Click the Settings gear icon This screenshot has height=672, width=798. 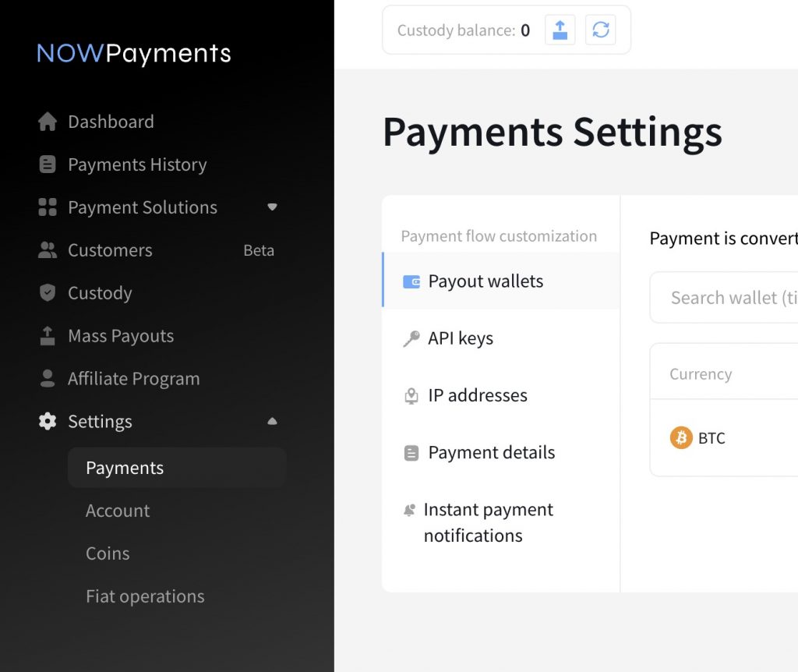tap(48, 421)
